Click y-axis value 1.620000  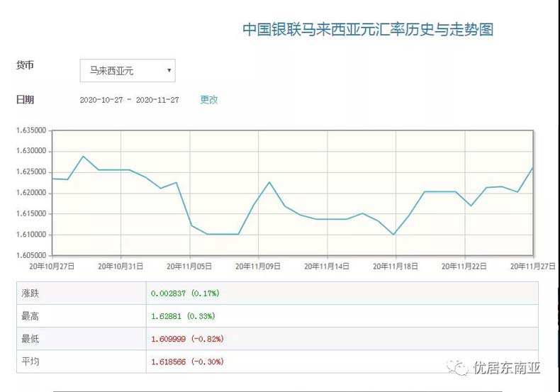pyautogui.click(x=31, y=193)
